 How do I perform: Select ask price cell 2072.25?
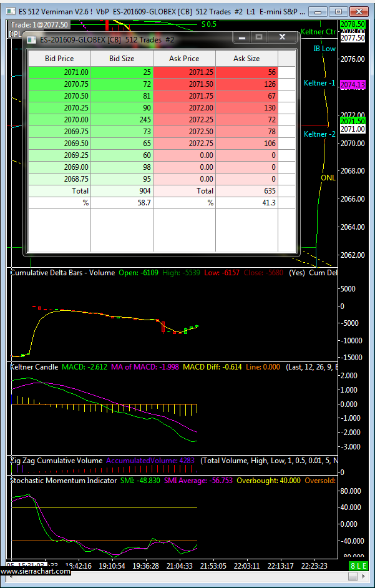coord(184,120)
